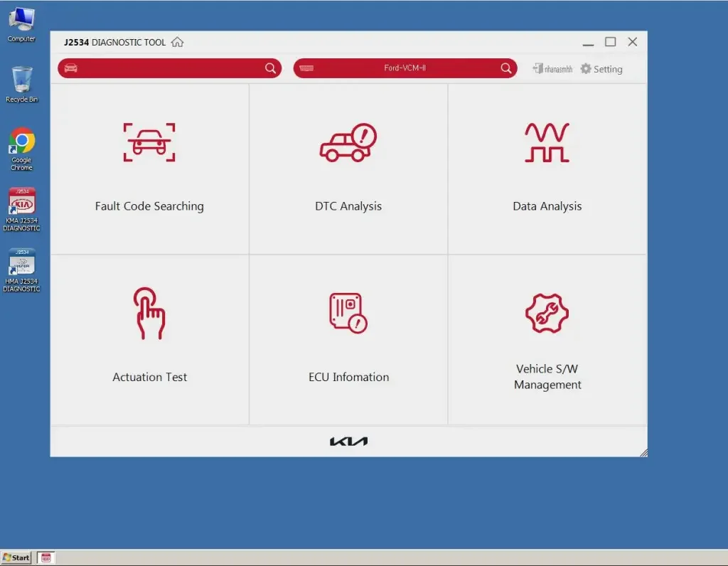Launch the Actuation Test hand pointer icon
Viewport: 728px width, 566px height.
(149, 314)
